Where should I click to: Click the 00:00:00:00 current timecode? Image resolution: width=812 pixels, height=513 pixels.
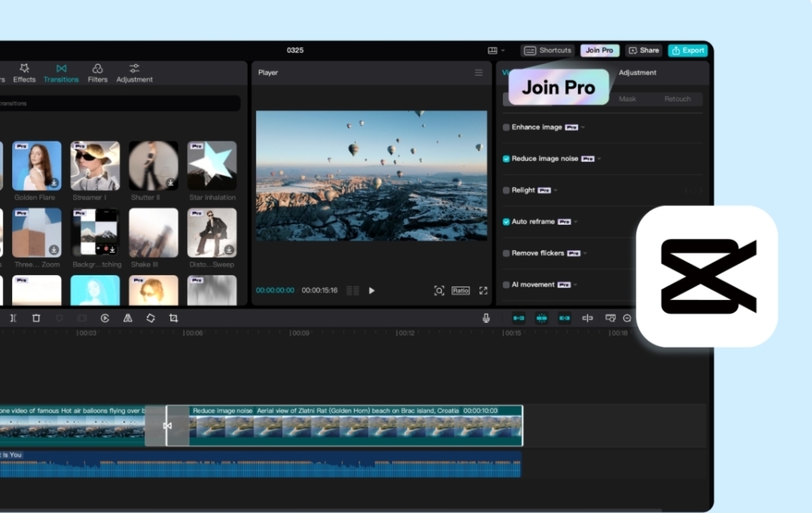[275, 290]
